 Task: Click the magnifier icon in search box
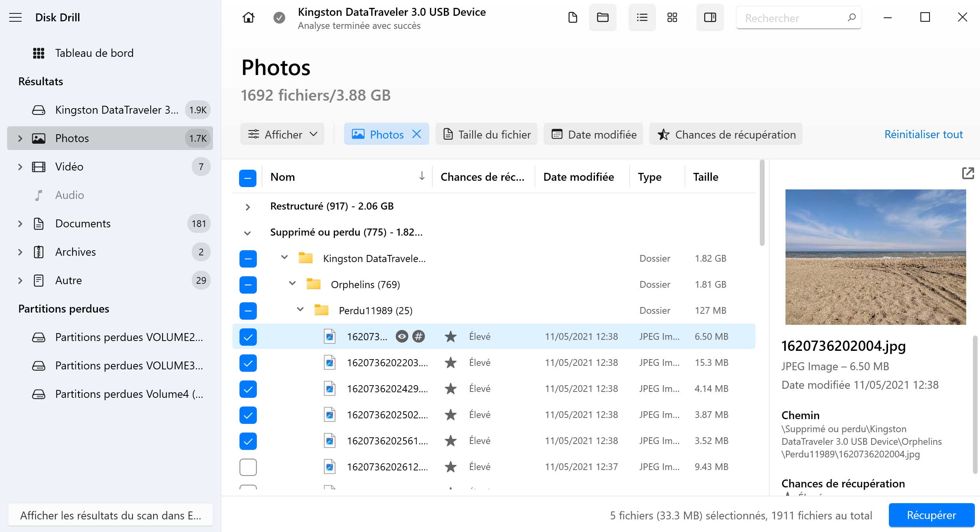[851, 17]
